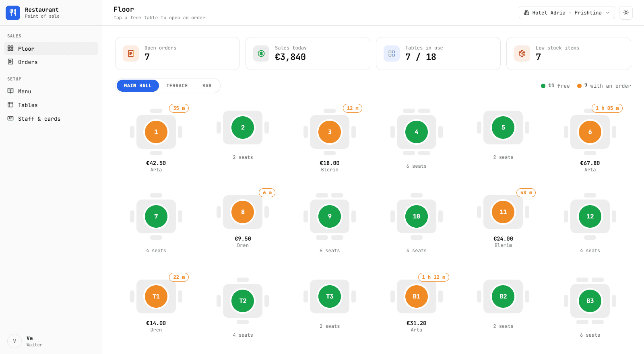This screenshot has width=644, height=354.
Task: Tap free table 5
Action: point(503,128)
